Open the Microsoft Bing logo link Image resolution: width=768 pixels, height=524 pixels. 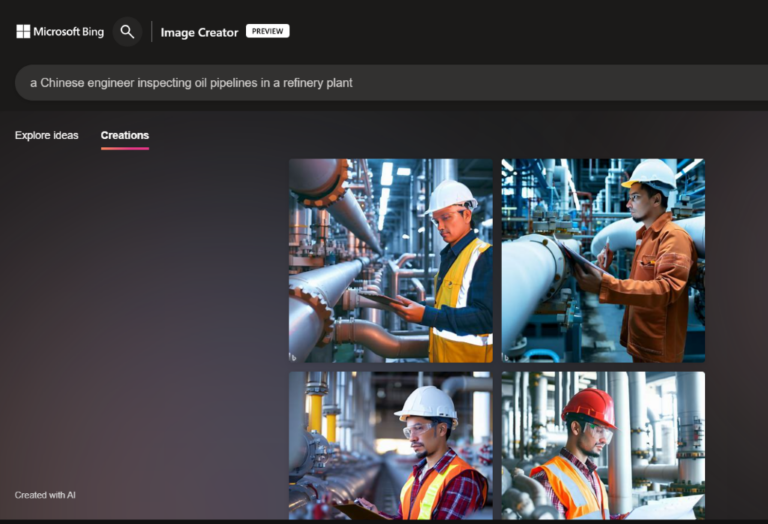(60, 32)
